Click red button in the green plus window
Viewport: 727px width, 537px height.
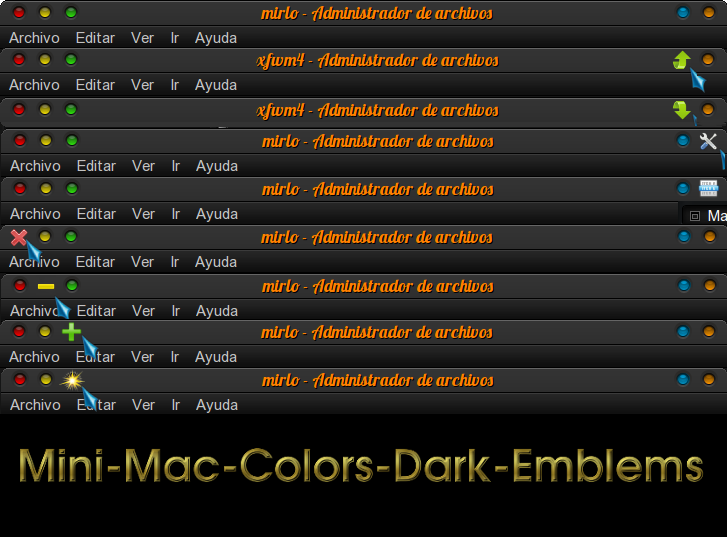click(19, 331)
